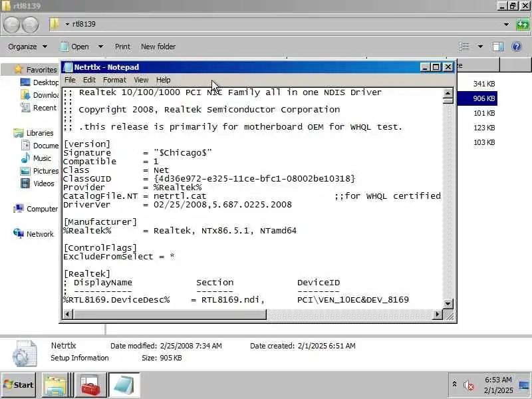
Task: Click the Netrtlx file icon in details pane
Action: [24, 354]
